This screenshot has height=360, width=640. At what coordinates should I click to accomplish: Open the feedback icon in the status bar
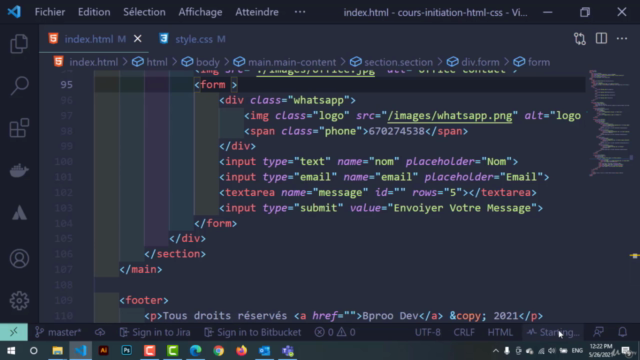598,332
